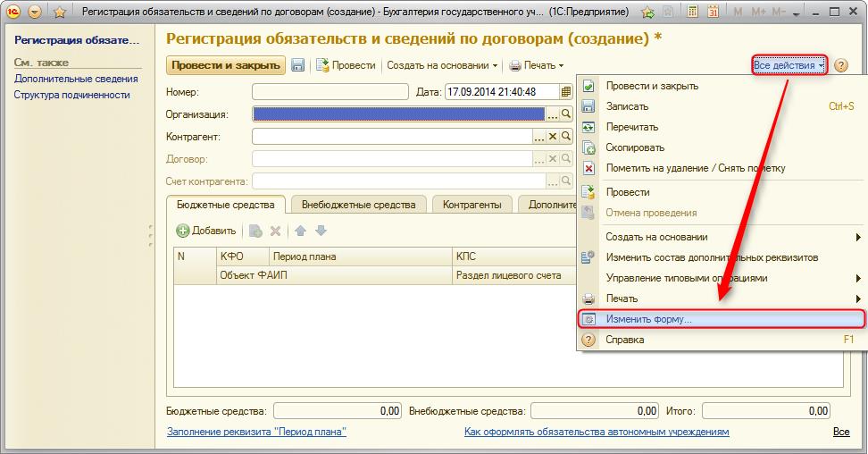868x454 pixels.
Task: Click the M+ memory button
Action: pyautogui.click(x=758, y=12)
